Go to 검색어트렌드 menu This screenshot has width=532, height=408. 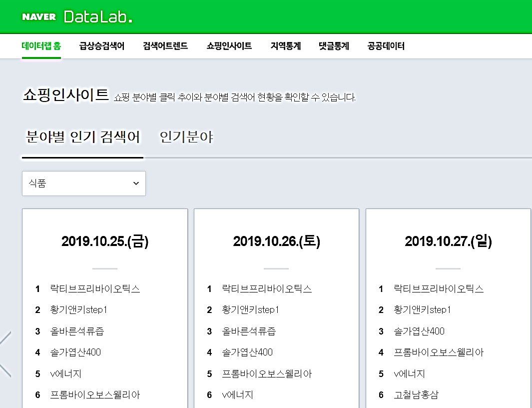[x=165, y=46]
